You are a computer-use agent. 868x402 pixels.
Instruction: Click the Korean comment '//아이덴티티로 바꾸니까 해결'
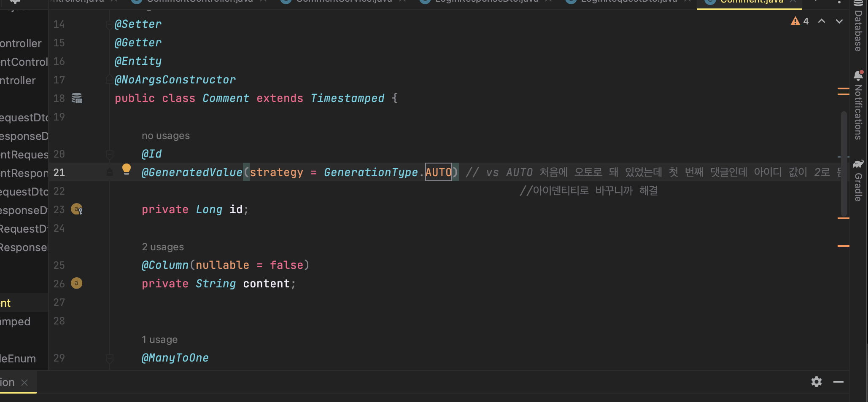point(589,191)
